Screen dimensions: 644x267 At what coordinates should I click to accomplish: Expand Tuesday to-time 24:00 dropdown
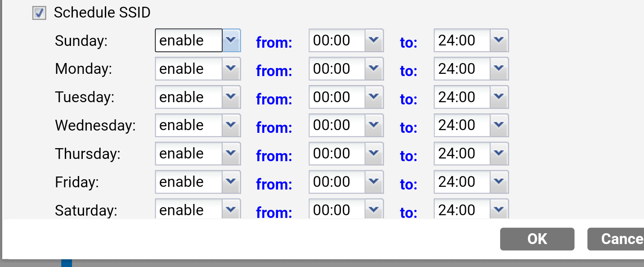pos(499,97)
